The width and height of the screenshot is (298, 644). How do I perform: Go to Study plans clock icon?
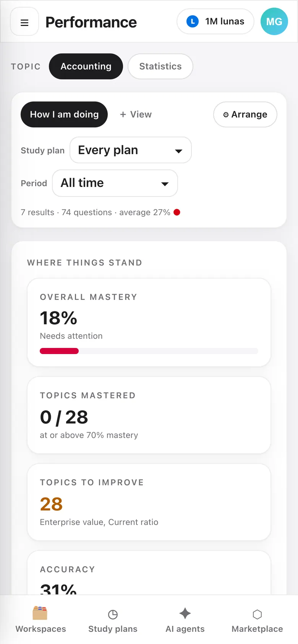(x=113, y=614)
